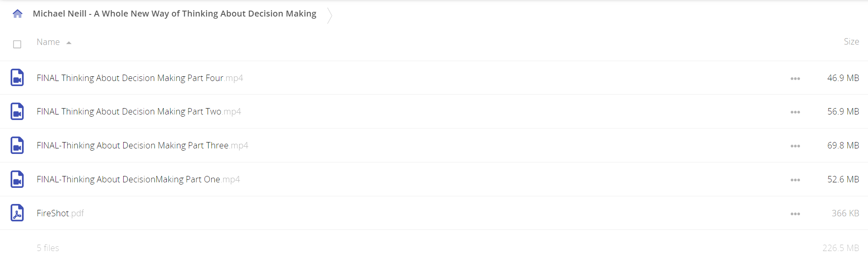Sort files by Name column header
The height and width of the screenshot is (268, 868).
(48, 42)
